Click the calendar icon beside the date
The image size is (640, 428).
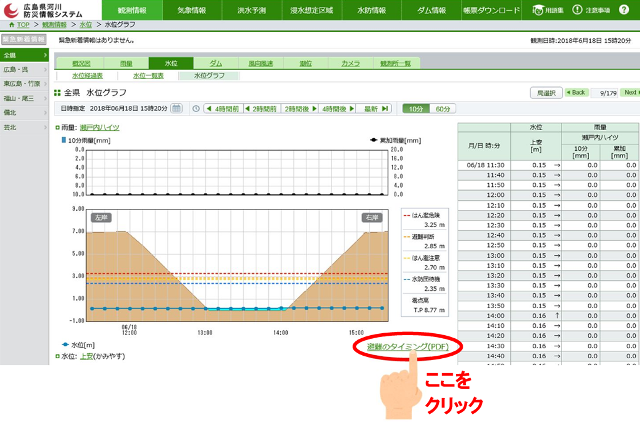point(178,108)
